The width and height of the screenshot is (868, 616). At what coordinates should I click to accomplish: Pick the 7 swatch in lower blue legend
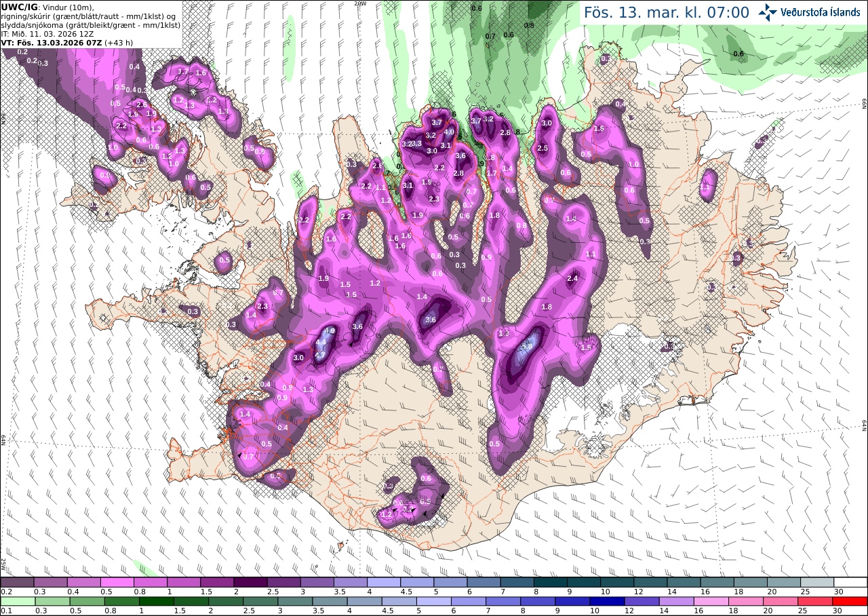click(503, 601)
